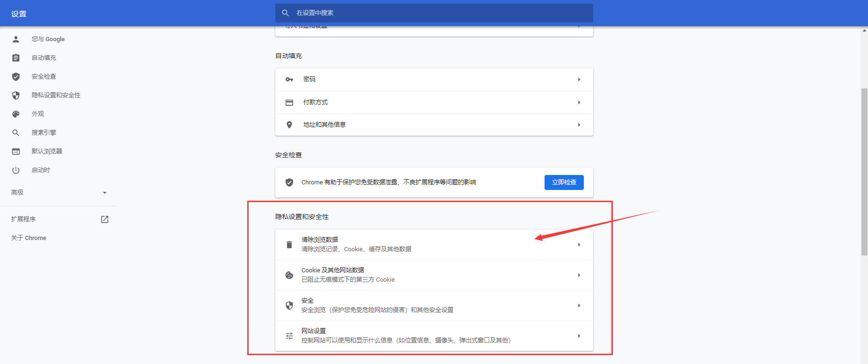Click the browser window icon for 默认浏览器
The height and width of the screenshot is (364, 868).
pos(16,152)
